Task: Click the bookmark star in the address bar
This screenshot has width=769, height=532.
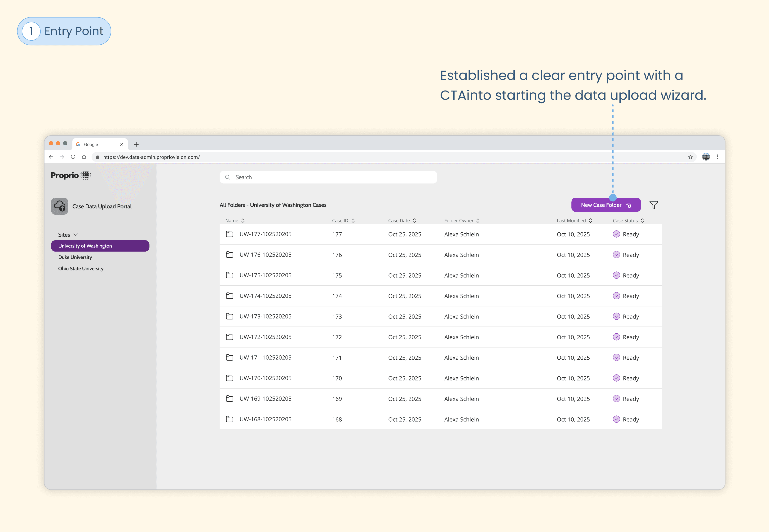Action: click(690, 157)
